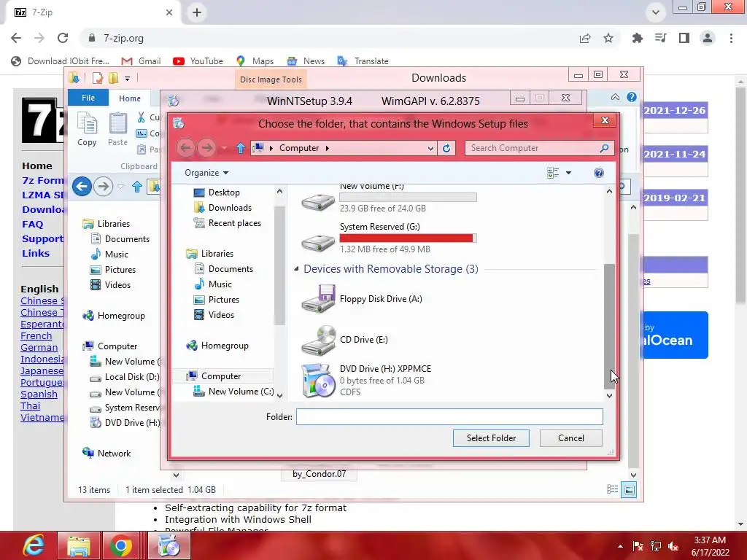Click WinNTSetup taskbar icon
Viewport: 747px width, 560px height.
(169, 545)
